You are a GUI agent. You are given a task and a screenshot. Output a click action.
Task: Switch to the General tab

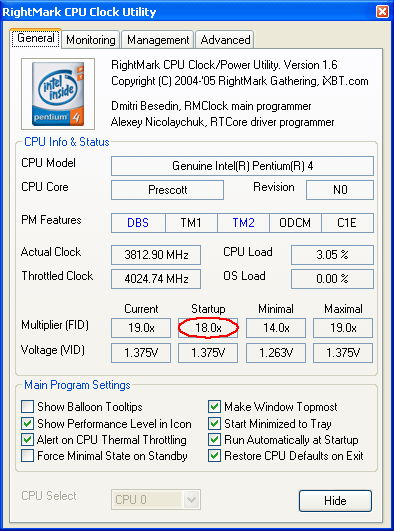36,38
